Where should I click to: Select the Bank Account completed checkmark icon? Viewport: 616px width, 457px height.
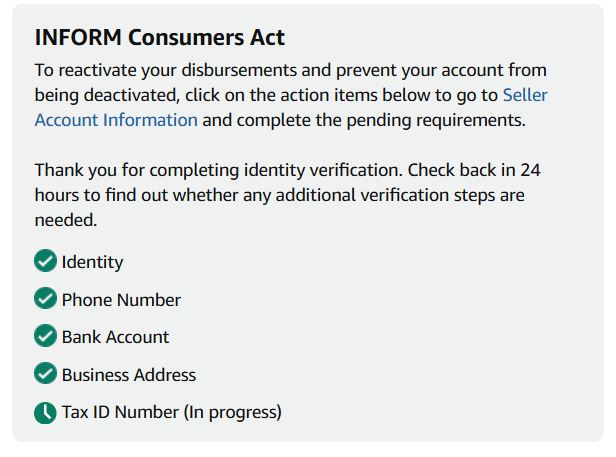46,336
